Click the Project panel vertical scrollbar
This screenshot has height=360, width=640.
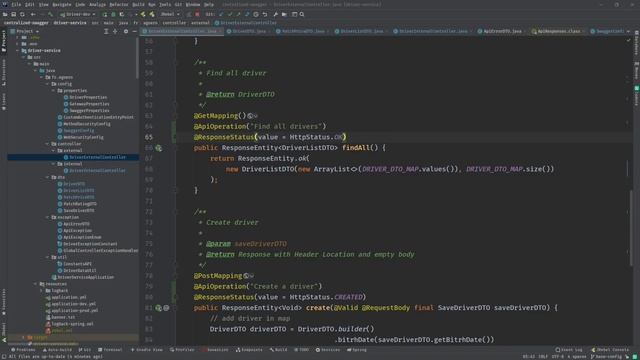137,59
